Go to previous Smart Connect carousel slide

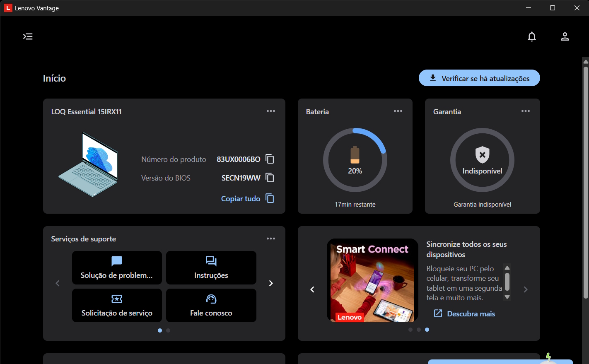(312, 289)
